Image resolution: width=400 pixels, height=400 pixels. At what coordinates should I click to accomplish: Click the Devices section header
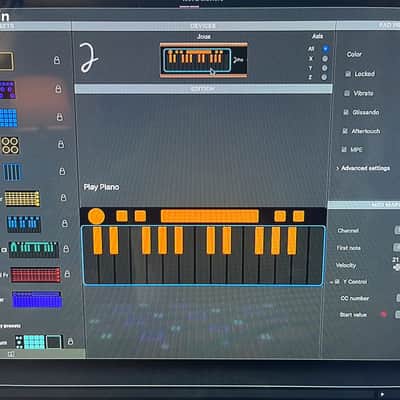[x=203, y=26]
